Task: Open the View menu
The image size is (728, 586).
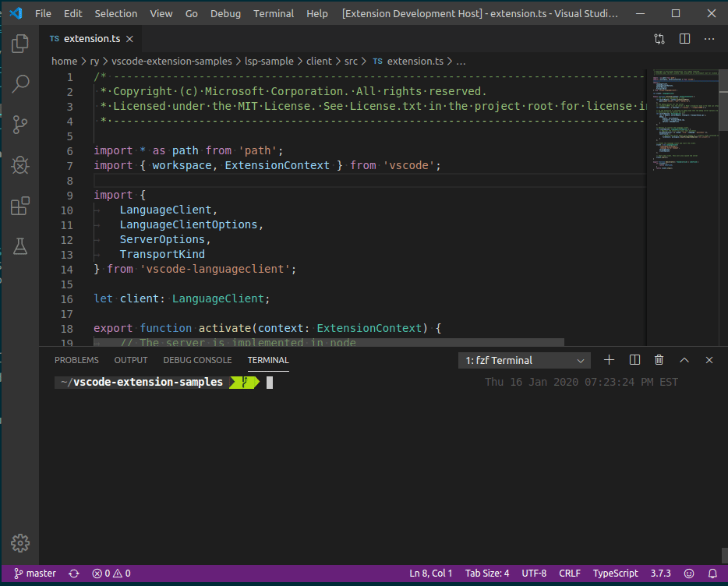Action: pyautogui.click(x=161, y=13)
